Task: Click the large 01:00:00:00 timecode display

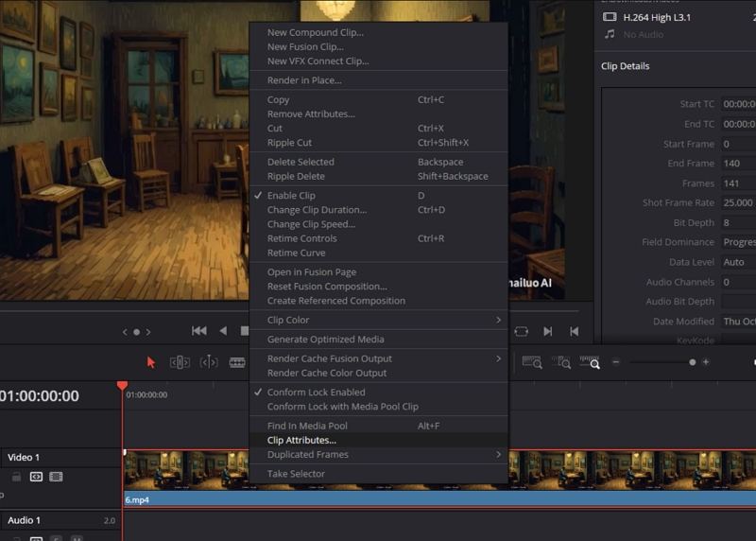Action: click(40, 395)
